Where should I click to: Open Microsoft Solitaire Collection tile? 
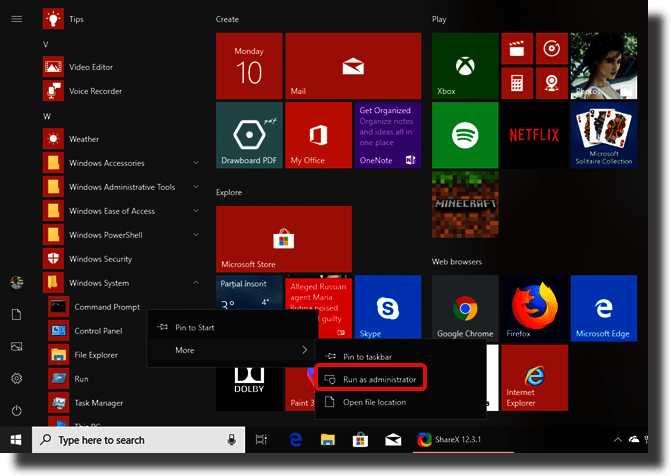[604, 135]
